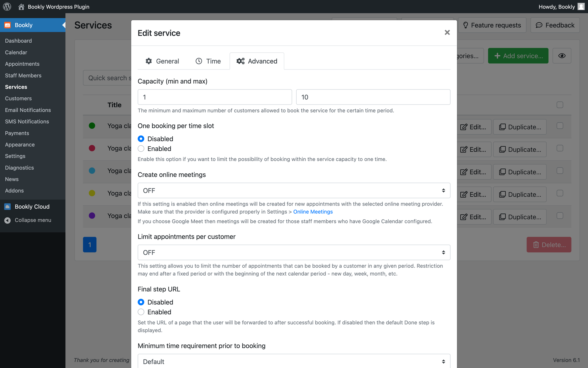Close the Edit service dialog
Screen dimensions: 588x368
coord(447,32)
